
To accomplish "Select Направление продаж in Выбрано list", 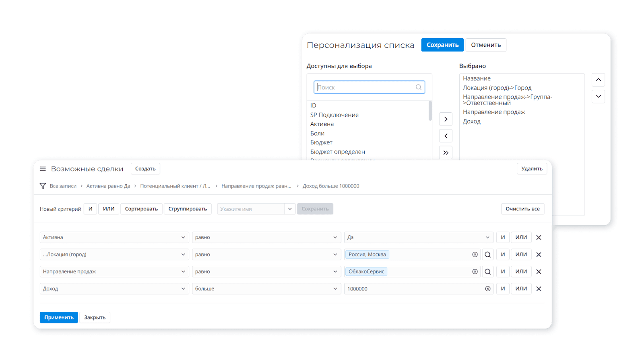I will pyautogui.click(x=494, y=112).
